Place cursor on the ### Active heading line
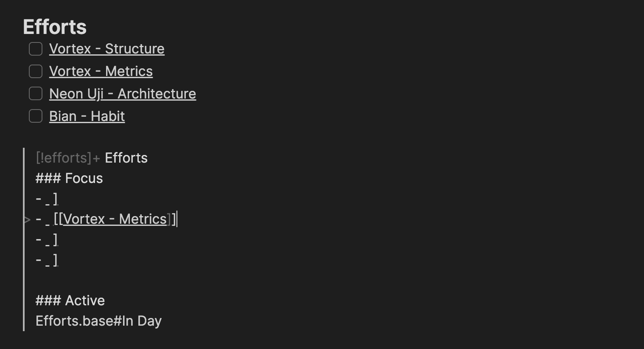The image size is (644, 349). point(70,301)
